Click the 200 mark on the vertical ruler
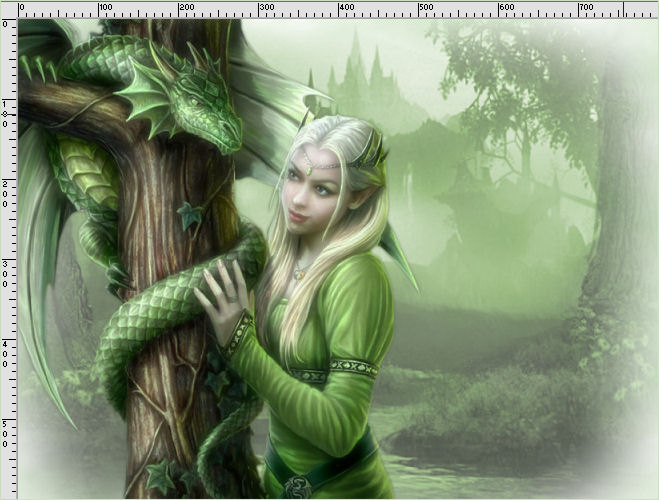Image resolution: width=659 pixels, height=500 pixels. point(5,194)
